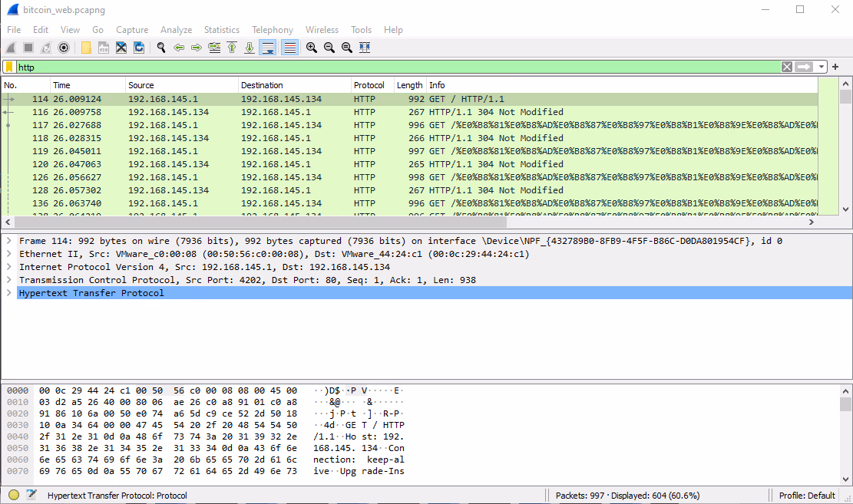
Task: Click Go to specified packet icon
Action: coord(214,48)
